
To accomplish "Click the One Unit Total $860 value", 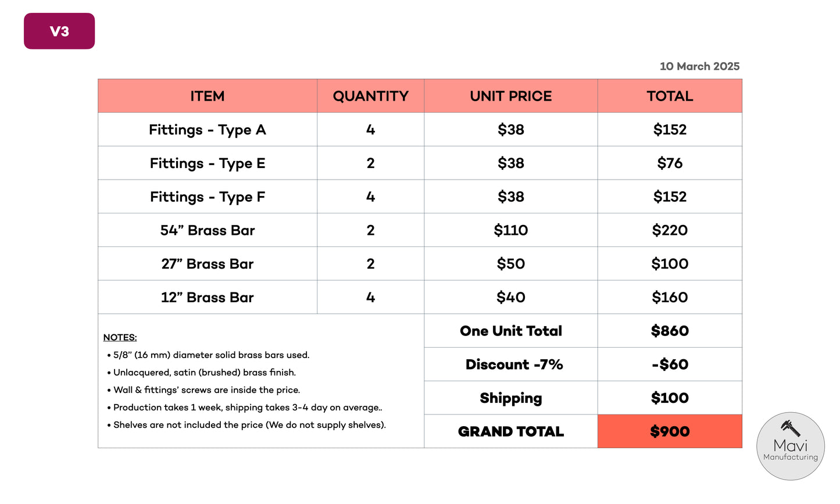I will 670,331.
